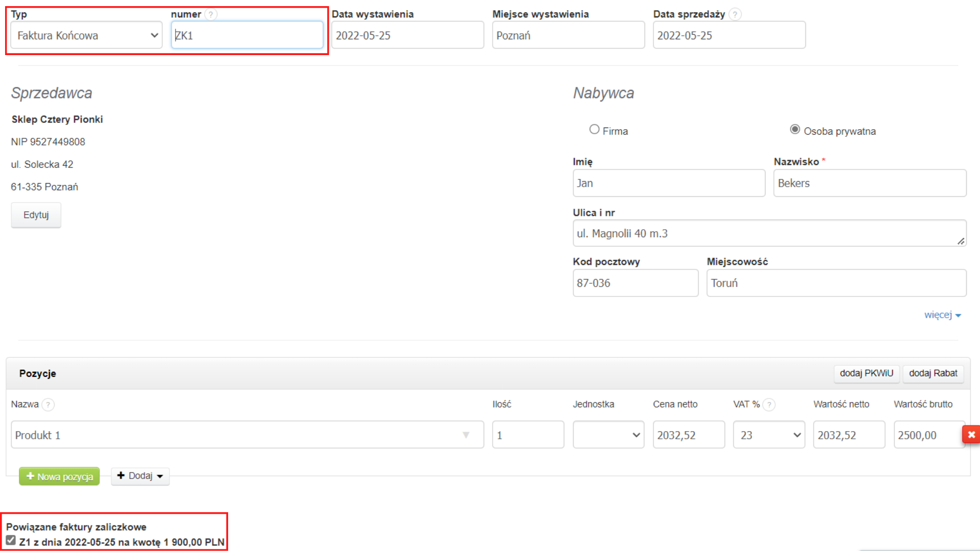The image size is (980, 551).
Task: Click the Kod pocztowy field 87-036
Action: (635, 283)
